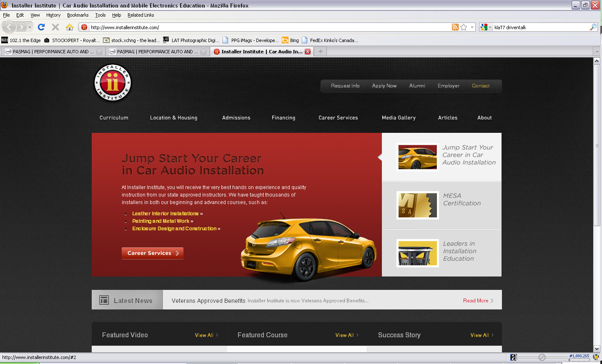Click the browser Back arrow button
602x364 pixels.
[9, 27]
